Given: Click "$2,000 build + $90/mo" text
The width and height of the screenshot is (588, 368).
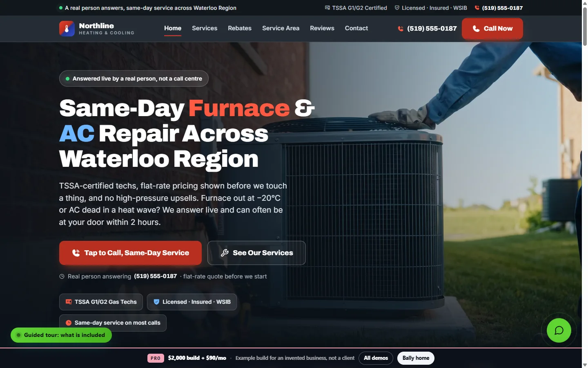Looking at the screenshot, I should [197, 358].
